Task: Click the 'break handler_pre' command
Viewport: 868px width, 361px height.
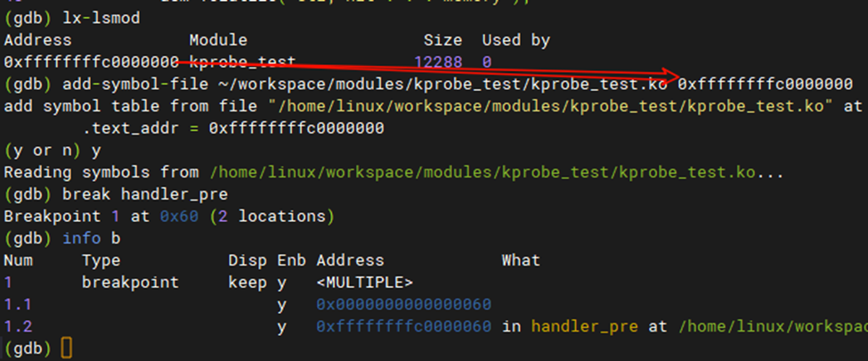Action: (x=145, y=194)
